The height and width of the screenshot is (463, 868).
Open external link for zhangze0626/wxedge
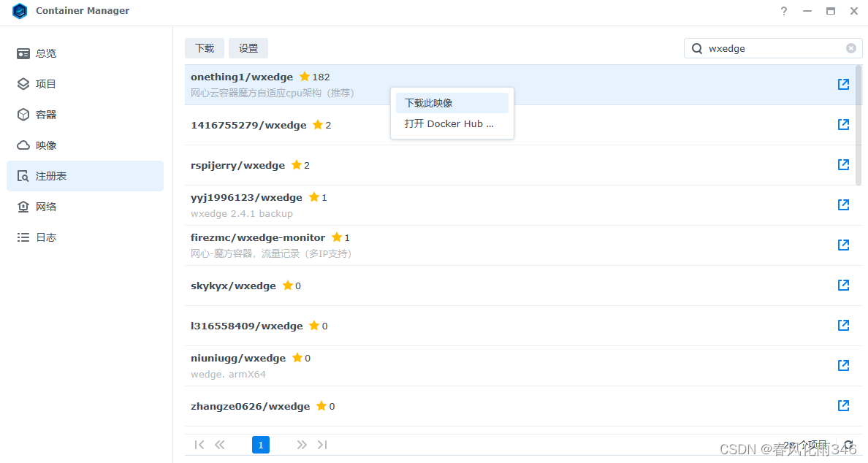click(843, 405)
